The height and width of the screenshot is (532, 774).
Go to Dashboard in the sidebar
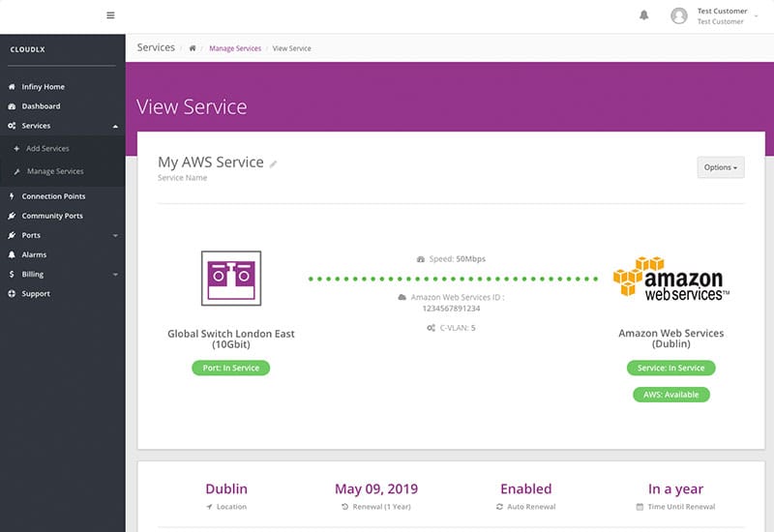[41, 106]
